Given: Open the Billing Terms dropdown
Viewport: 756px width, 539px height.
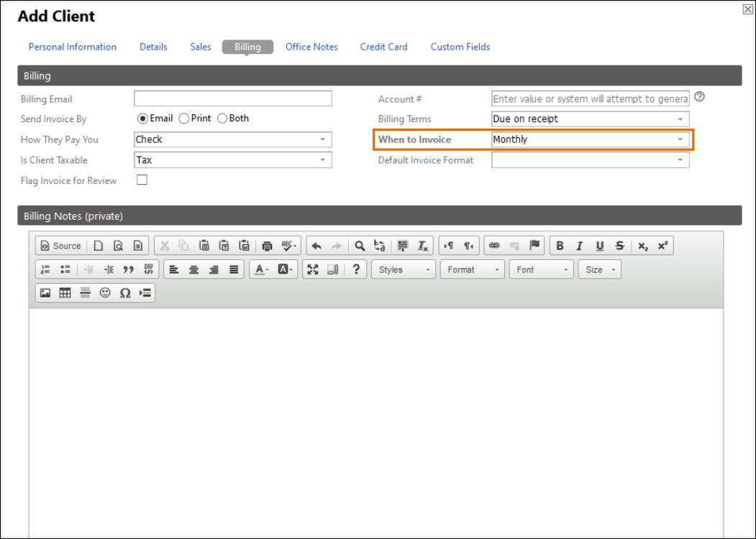Looking at the screenshot, I should click(x=590, y=119).
